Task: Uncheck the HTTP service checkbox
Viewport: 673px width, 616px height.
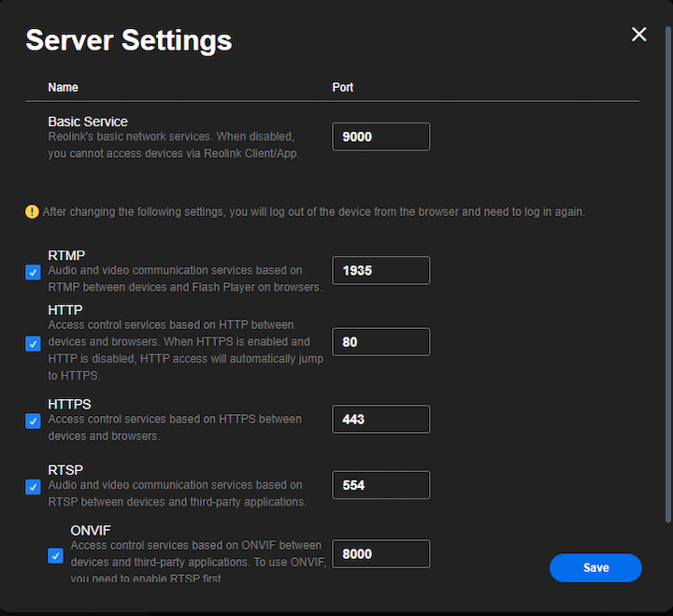Action: click(x=33, y=343)
